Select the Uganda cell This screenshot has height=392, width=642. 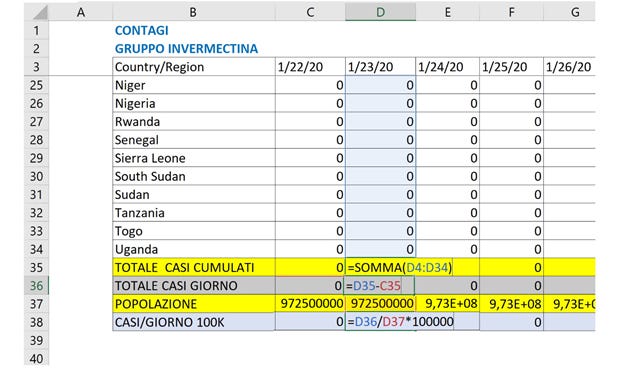pos(194,249)
